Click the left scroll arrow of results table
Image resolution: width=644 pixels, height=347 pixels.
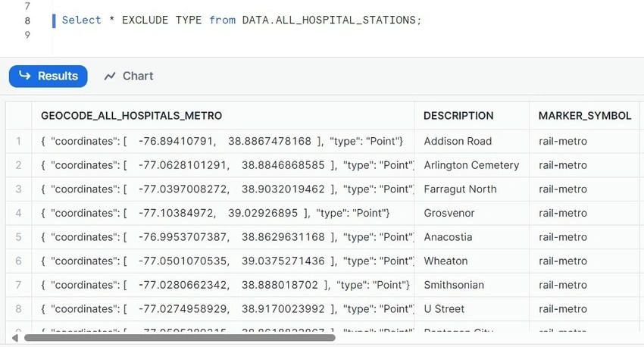(15, 338)
